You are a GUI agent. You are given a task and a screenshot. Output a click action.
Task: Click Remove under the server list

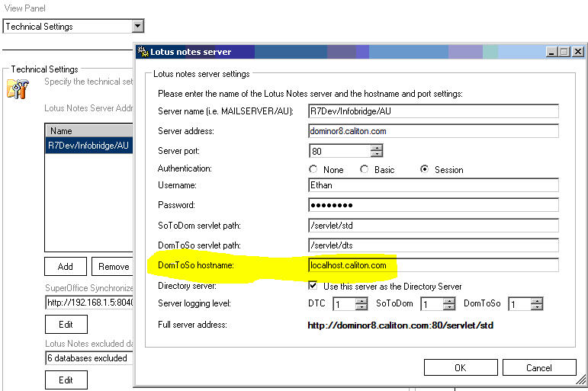[113, 267]
